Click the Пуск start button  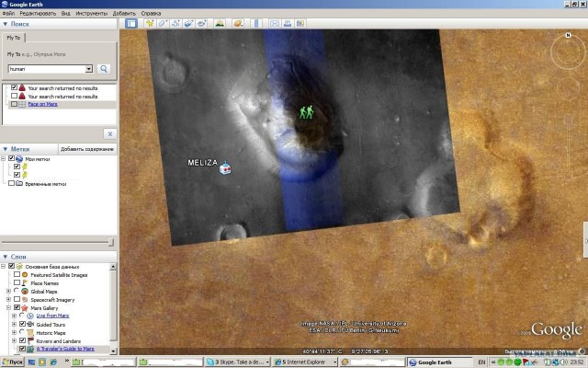coord(12,362)
